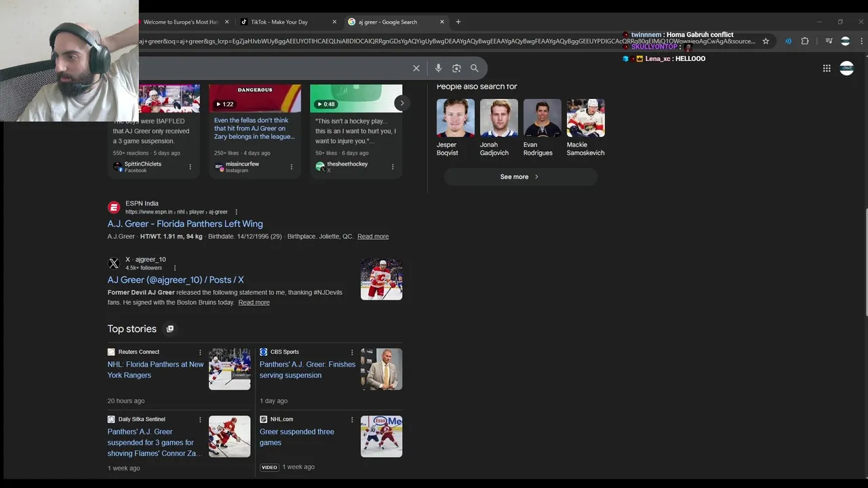The width and height of the screenshot is (868, 488).
Task: Open options for missincurfew video card
Action: tap(292, 167)
